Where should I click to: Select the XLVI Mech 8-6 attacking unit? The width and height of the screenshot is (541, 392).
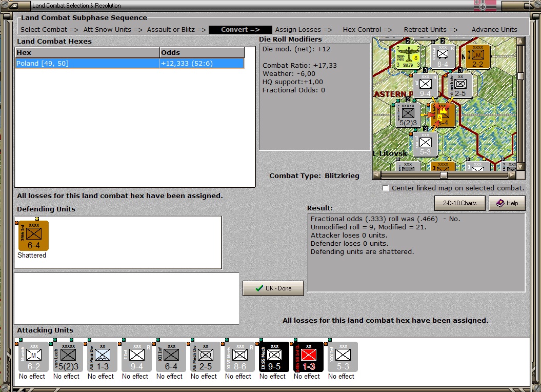240,357
